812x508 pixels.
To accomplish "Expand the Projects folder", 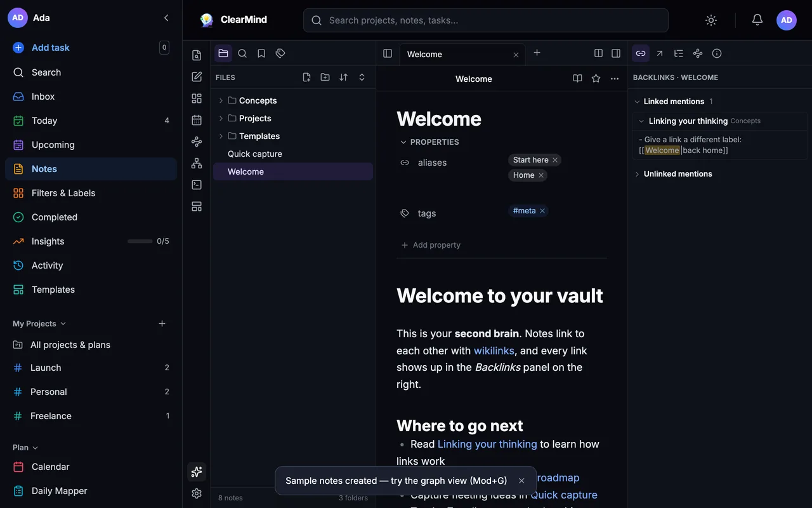I will [x=293, y=118].
